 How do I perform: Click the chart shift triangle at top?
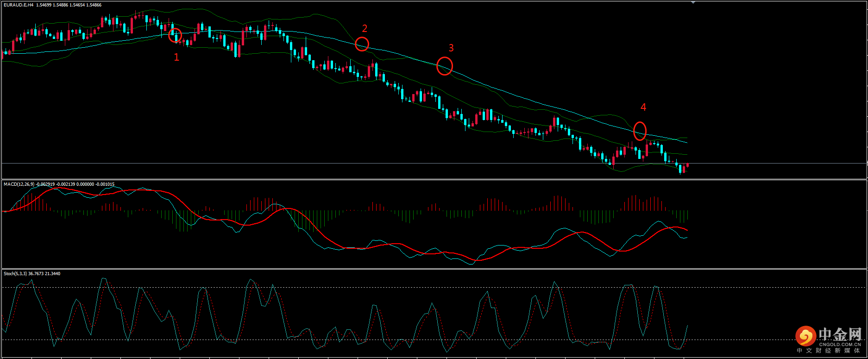pos(693,3)
